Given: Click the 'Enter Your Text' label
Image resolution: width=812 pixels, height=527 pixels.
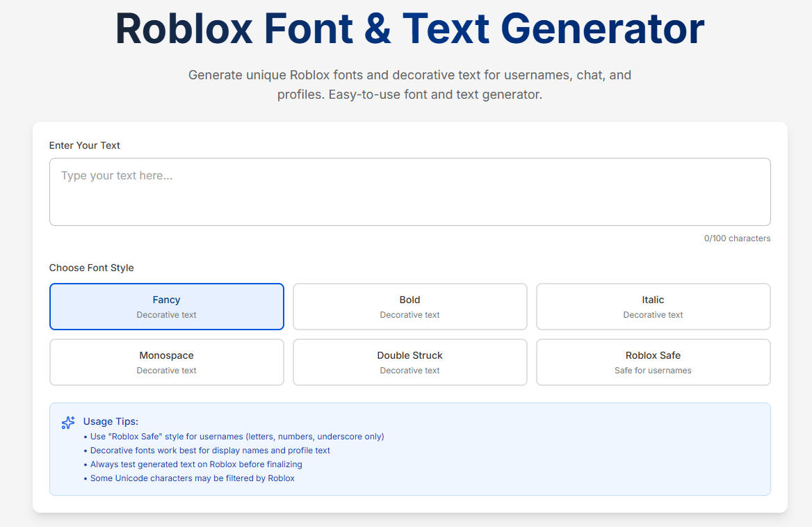Looking at the screenshot, I should point(84,145).
